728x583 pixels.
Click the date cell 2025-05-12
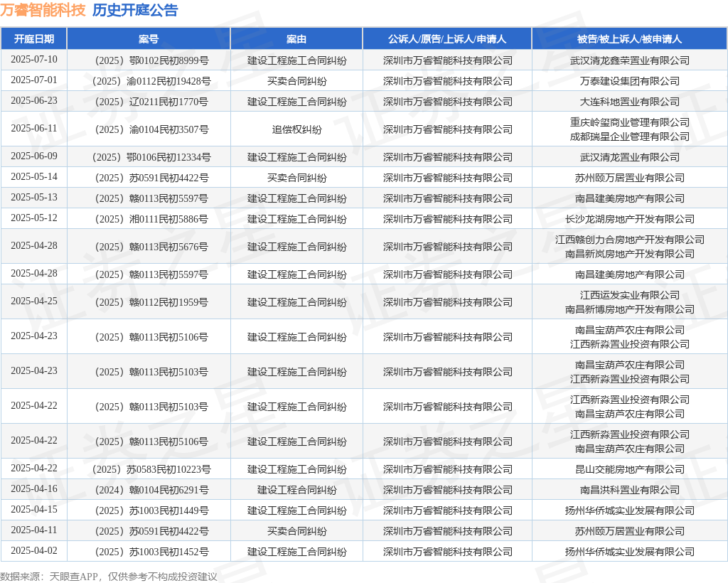click(34, 218)
